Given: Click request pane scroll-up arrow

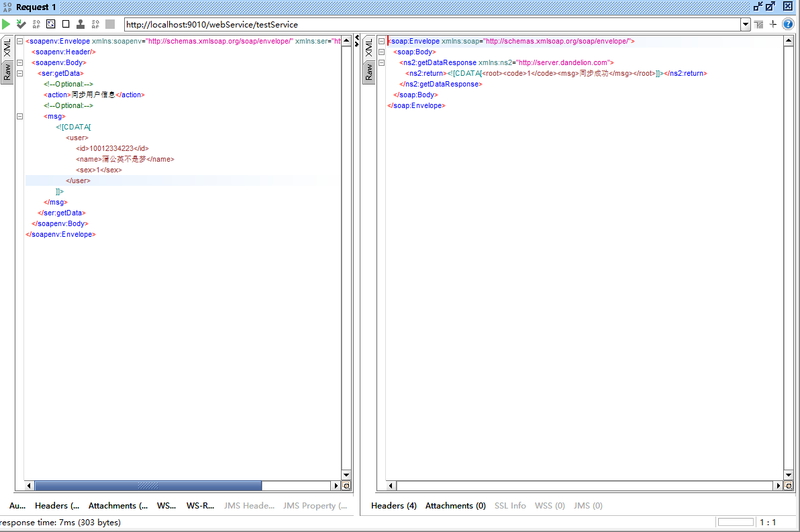Looking at the screenshot, I should pyautogui.click(x=346, y=41).
